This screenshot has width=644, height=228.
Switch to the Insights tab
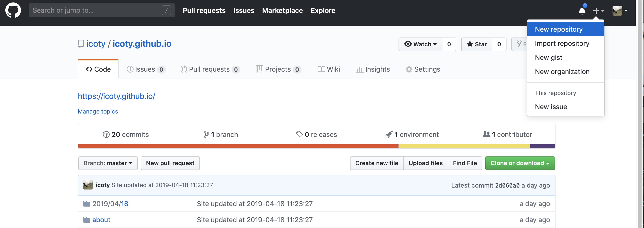[x=373, y=69]
